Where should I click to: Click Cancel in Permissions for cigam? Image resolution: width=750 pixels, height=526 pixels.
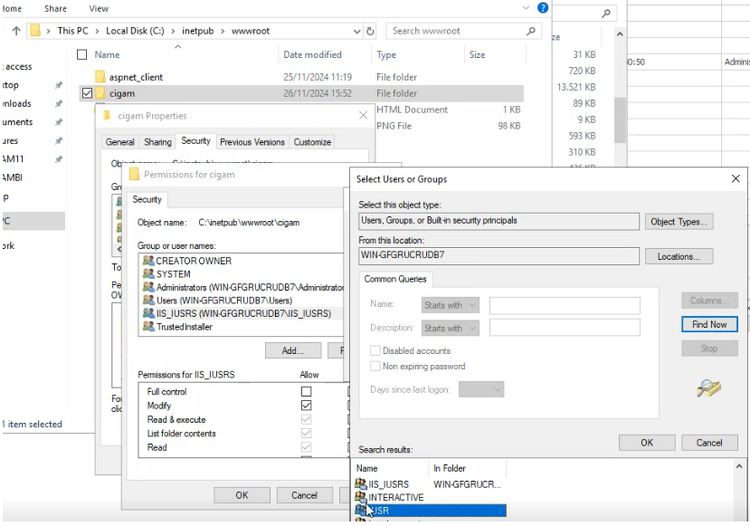(304, 495)
